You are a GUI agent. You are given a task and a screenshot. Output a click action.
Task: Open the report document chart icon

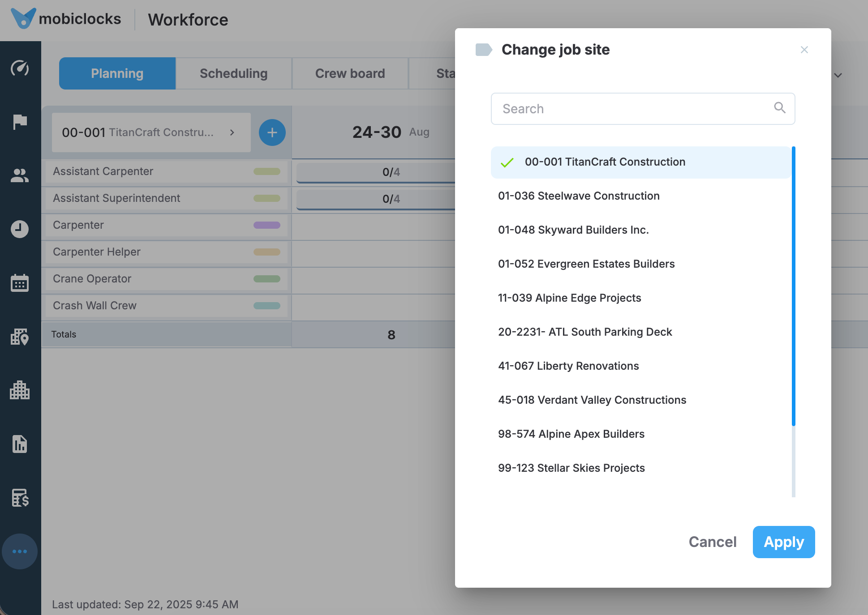(20, 444)
